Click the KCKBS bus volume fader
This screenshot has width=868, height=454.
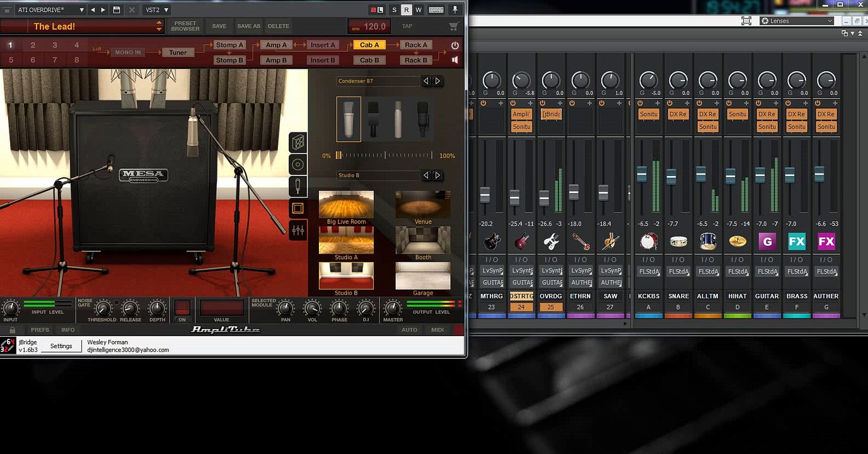[642, 174]
